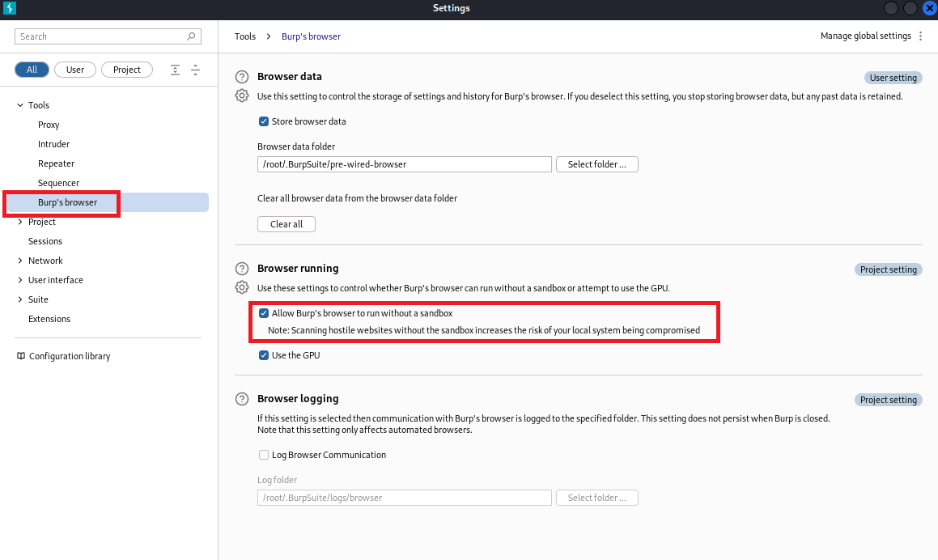Click Select folder for browser data folder
Image resolution: width=938 pixels, height=560 pixels.
(597, 164)
